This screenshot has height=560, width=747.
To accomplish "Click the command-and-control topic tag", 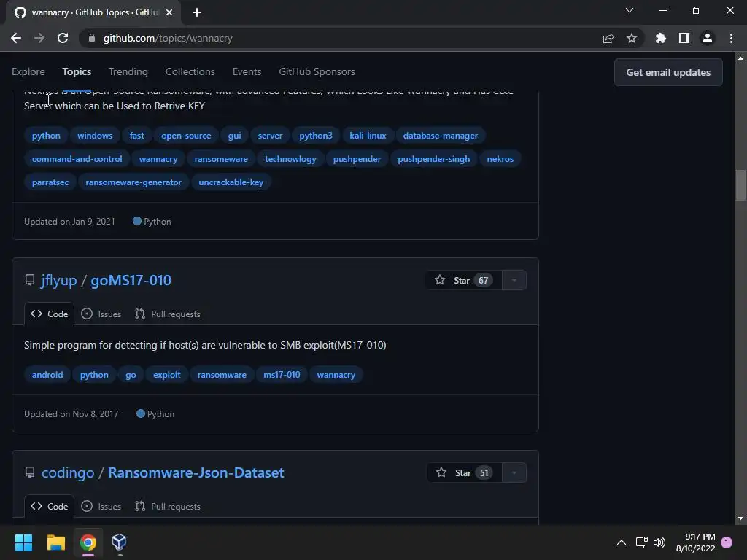I will coord(77,158).
